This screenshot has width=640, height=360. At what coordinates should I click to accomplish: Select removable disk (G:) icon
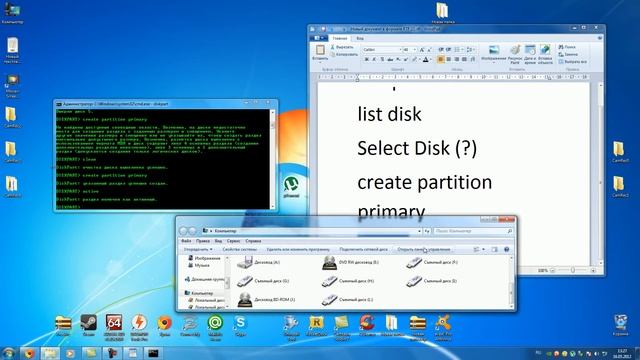point(245,281)
